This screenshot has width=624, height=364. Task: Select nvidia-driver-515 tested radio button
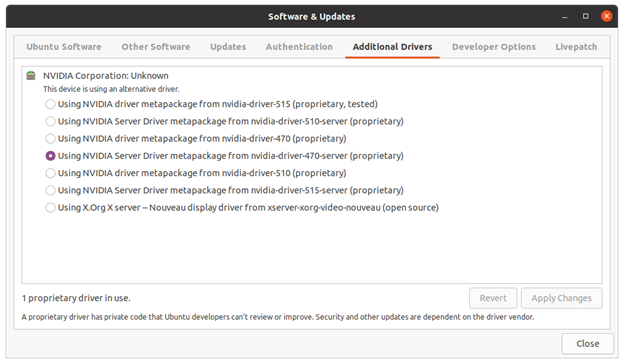pos(50,104)
